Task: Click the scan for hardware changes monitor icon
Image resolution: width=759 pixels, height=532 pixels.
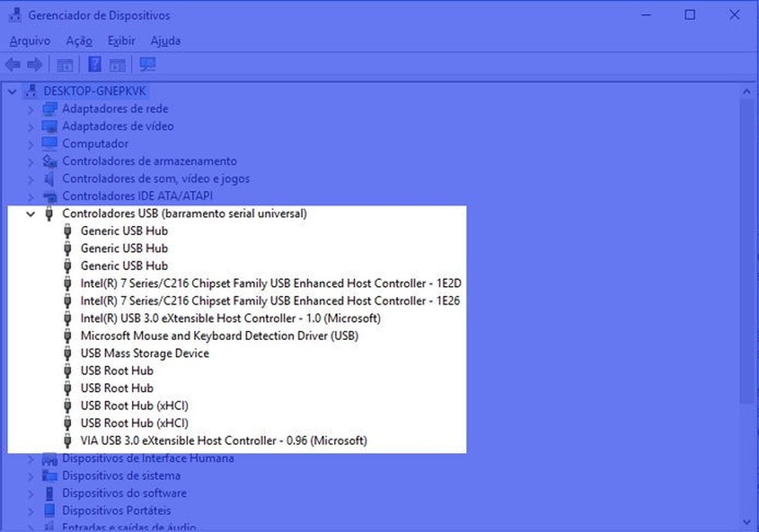Action: click(x=147, y=64)
